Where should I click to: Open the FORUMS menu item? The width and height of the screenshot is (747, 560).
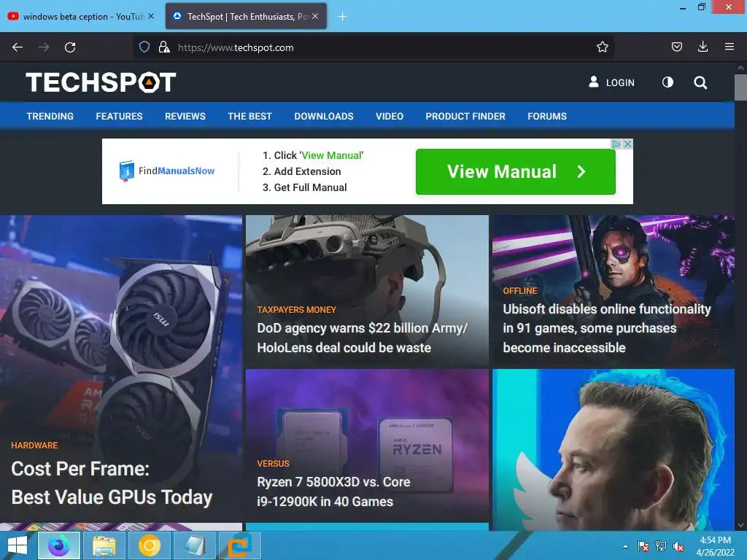(x=547, y=116)
